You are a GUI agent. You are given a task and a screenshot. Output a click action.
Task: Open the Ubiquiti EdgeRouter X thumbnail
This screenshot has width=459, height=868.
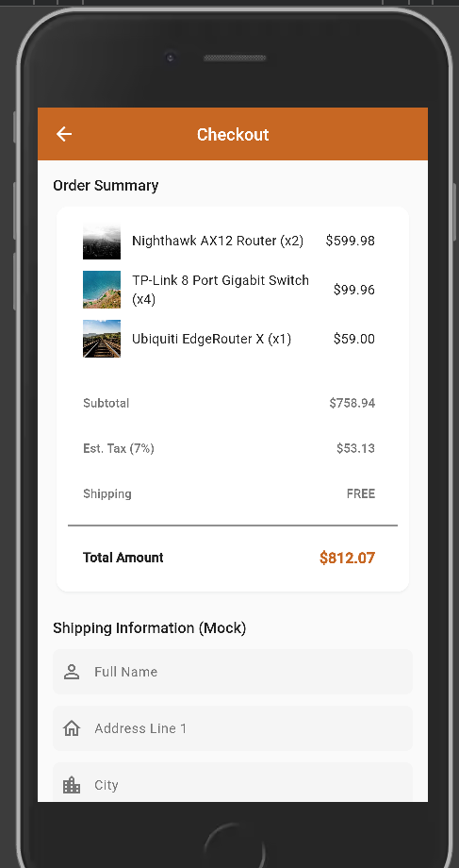(x=102, y=338)
